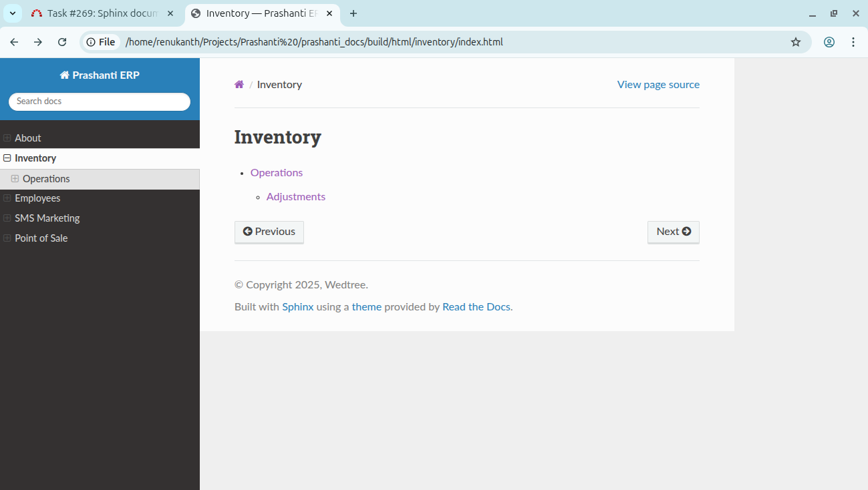Bookmark this page with star icon
This screenshot has width=868, height=490.
tap(795, 42)
